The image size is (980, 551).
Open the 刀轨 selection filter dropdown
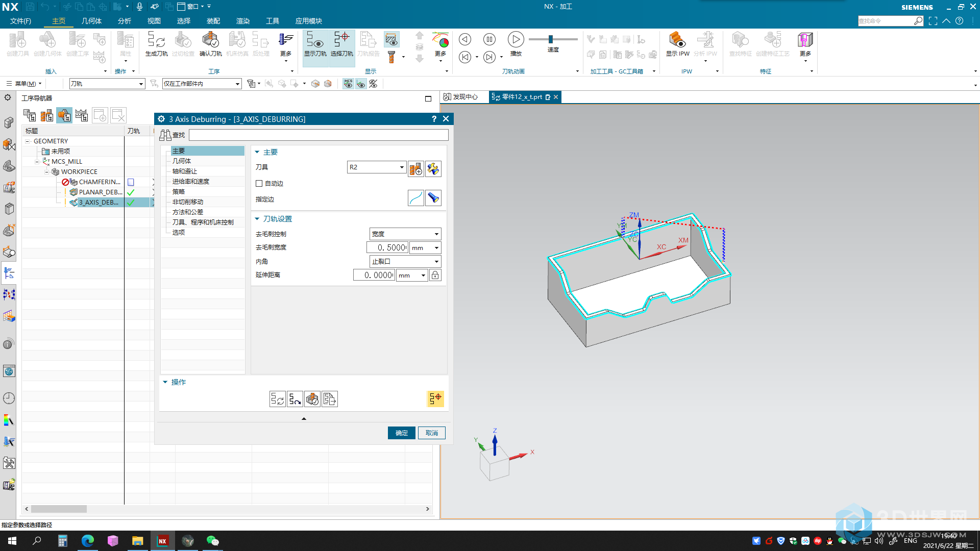point(107,84)
